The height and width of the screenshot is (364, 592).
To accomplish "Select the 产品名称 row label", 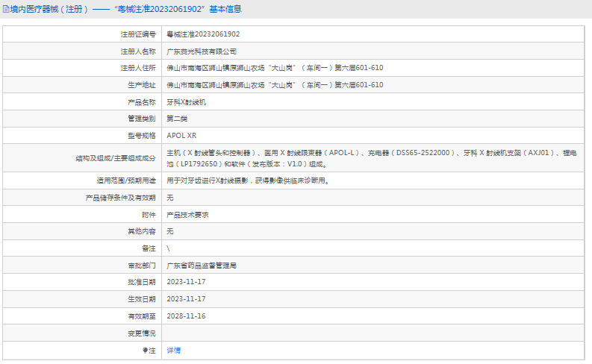I will (142, 102).
